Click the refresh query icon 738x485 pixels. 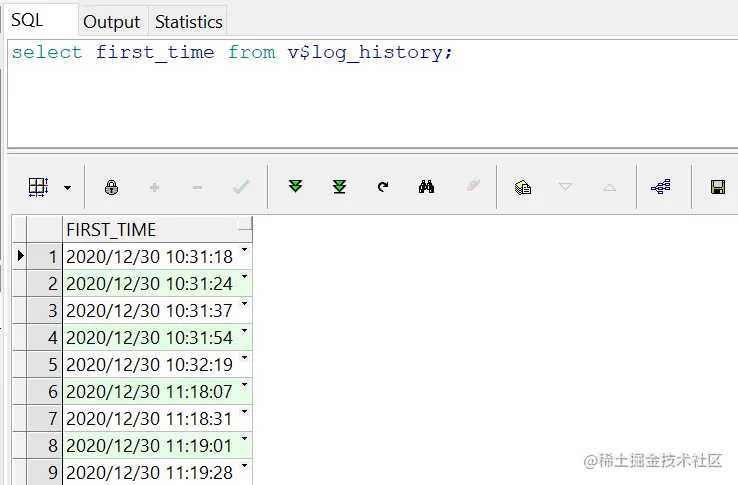383,187
